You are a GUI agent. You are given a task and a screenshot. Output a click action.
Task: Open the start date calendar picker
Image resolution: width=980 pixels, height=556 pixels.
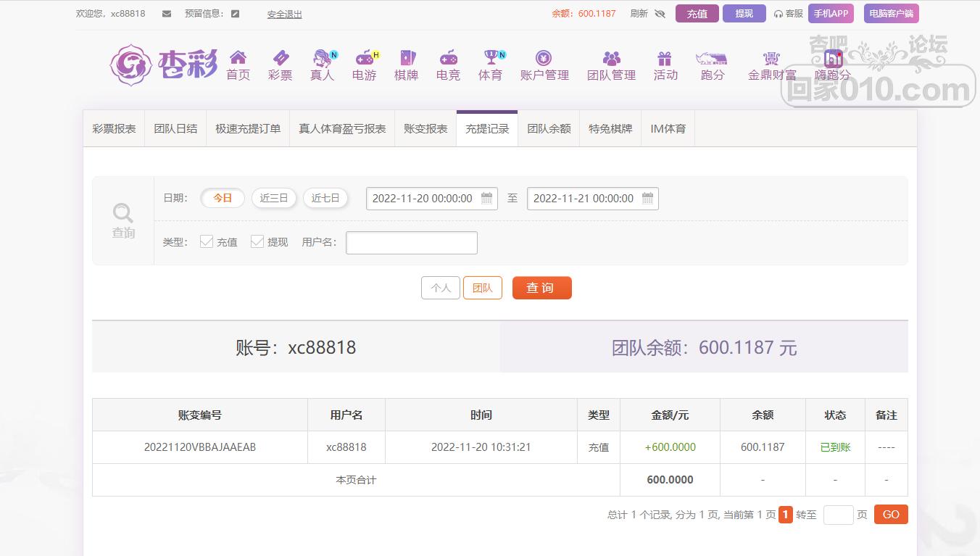tap(487, 198)
